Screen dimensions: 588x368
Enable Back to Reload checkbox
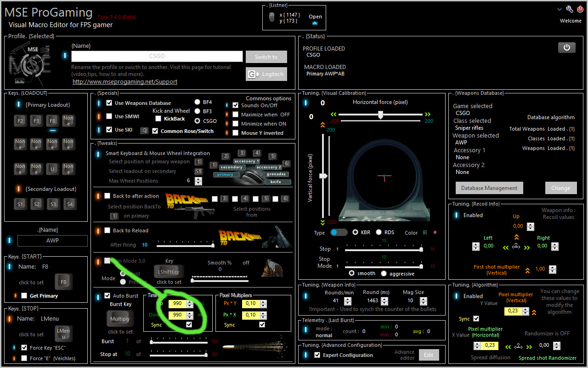pos(107,230)
